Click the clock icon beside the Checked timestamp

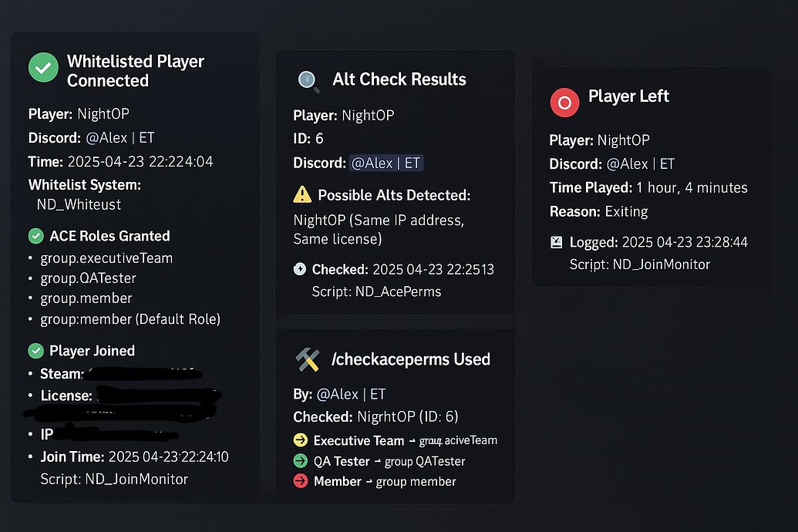tap(298, 269)
